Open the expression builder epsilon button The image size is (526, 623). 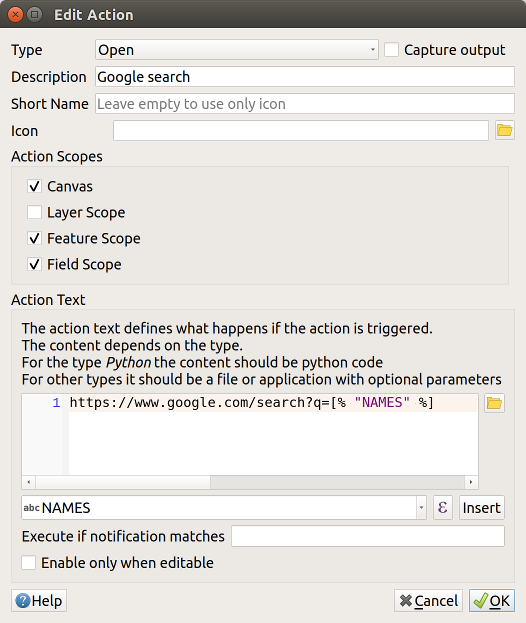443,507
